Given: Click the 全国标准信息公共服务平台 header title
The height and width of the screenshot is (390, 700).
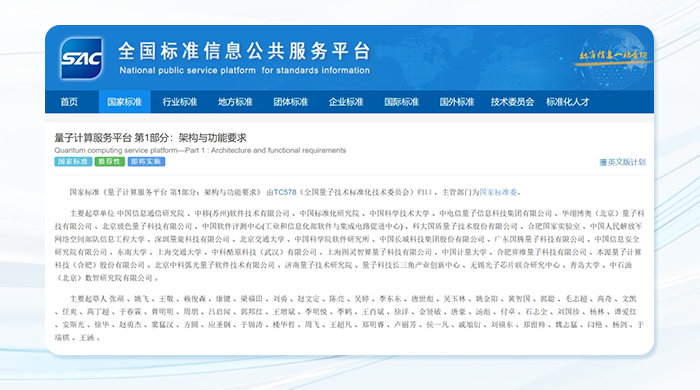Looking at the screenshot, I should click(245, 51).
